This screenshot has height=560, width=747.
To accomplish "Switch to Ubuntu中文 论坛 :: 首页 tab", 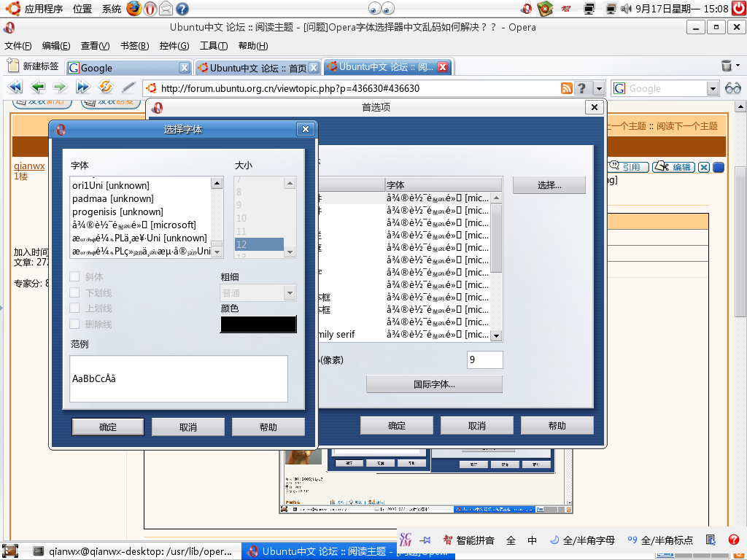I will pyautogui.click(x=258, y=68).
